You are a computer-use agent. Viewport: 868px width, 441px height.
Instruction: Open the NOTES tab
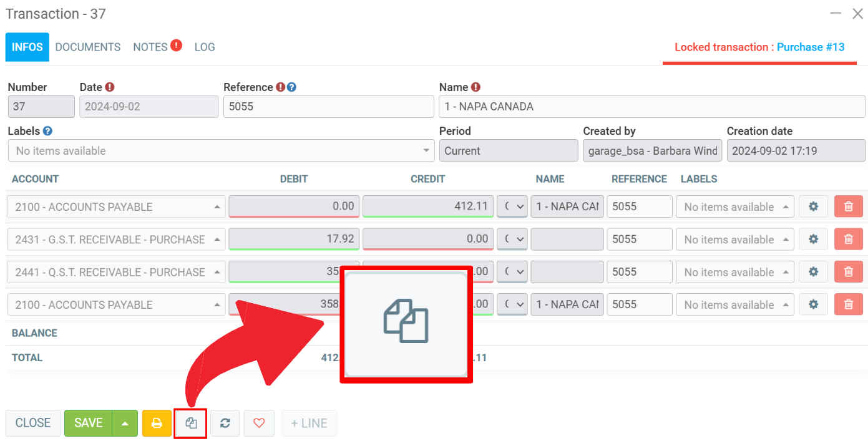pos(150,47)
